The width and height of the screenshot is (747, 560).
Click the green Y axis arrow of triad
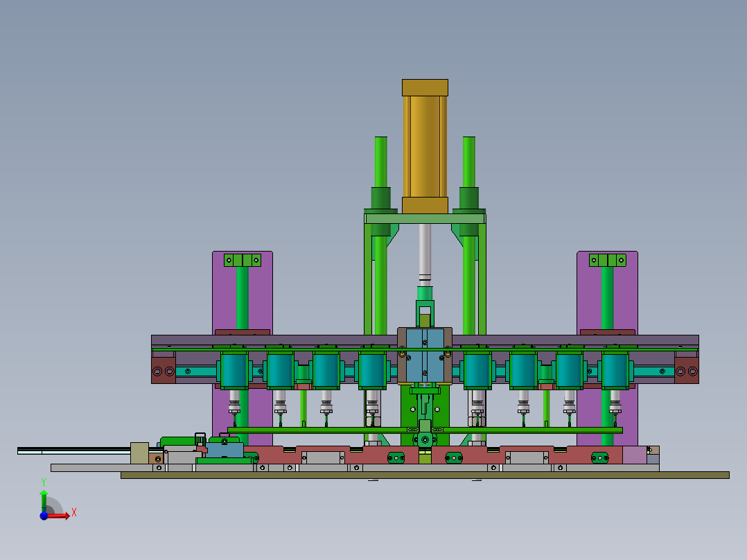[x=44, y=500]
